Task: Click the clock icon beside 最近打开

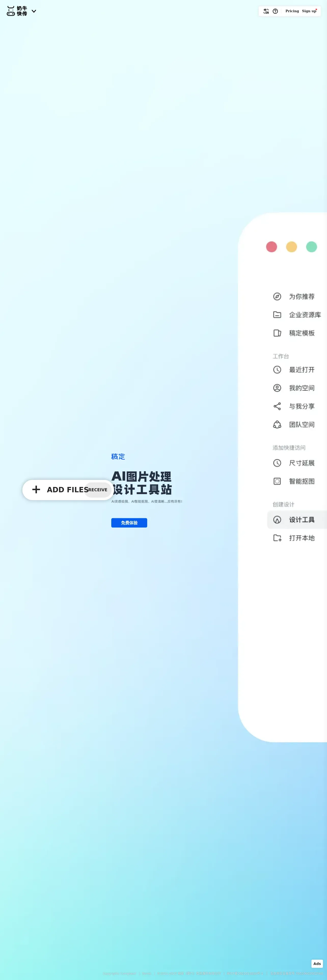Action: tap(277, 369)
